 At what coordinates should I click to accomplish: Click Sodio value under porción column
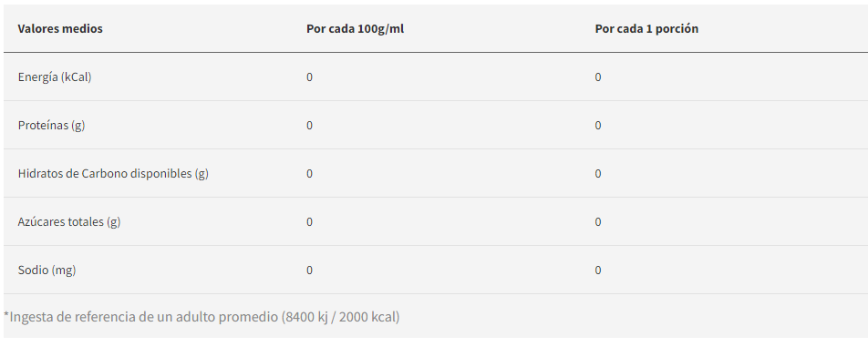click(x=598, y=270)
